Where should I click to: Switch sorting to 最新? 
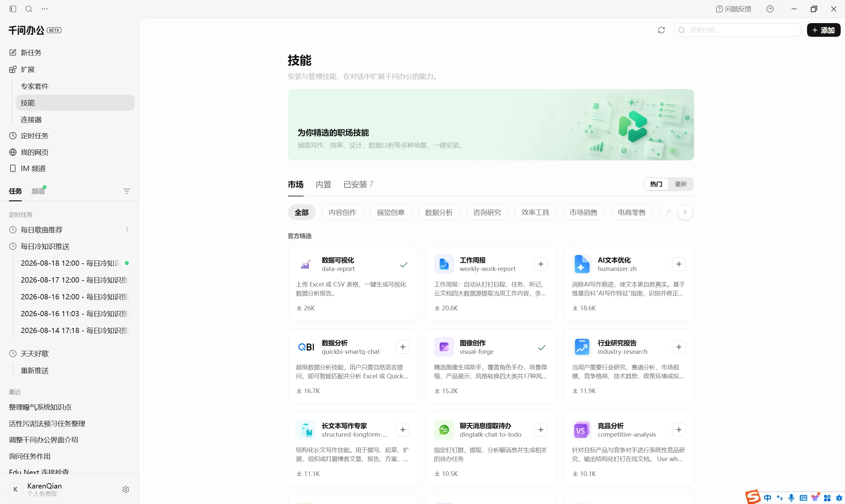(681, 184)
